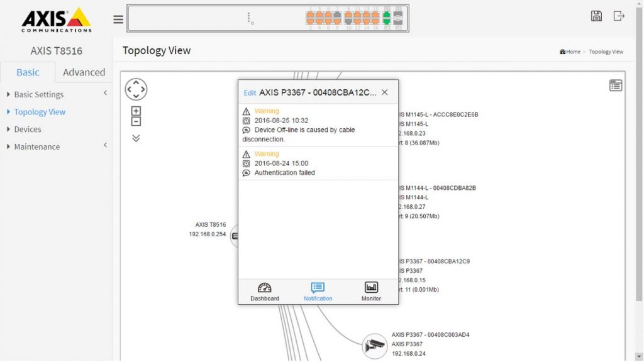Click the topology list icon top right

pos(616,85)
